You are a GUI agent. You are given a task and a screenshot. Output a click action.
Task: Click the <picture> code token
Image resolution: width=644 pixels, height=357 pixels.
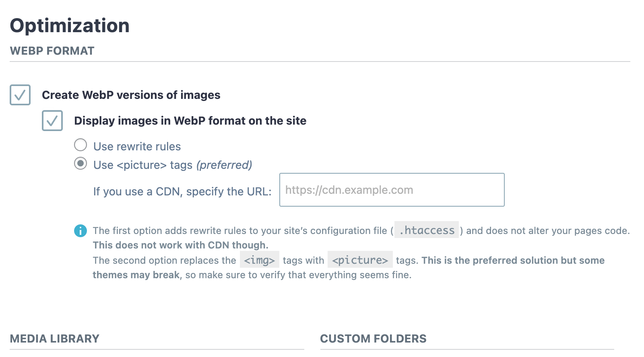pyautogui.click(x=360, y=261)
